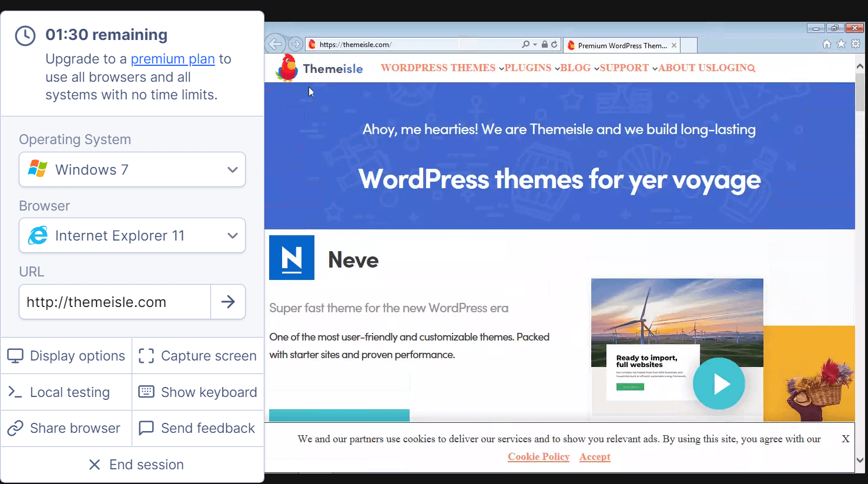Screen dimensions: 868x484
Task: Select the Premium WordPress Them... browser tab
Action: pyautogui.click(x=622, y=45)
